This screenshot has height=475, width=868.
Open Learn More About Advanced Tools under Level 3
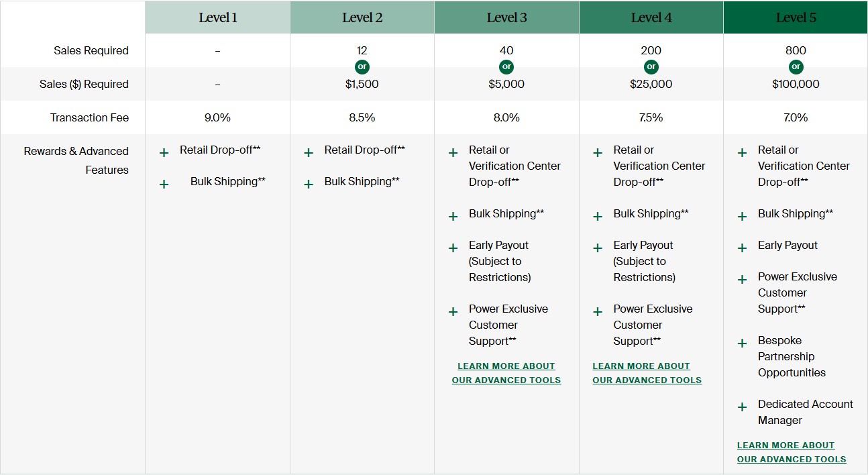click(x=506, y=373)
